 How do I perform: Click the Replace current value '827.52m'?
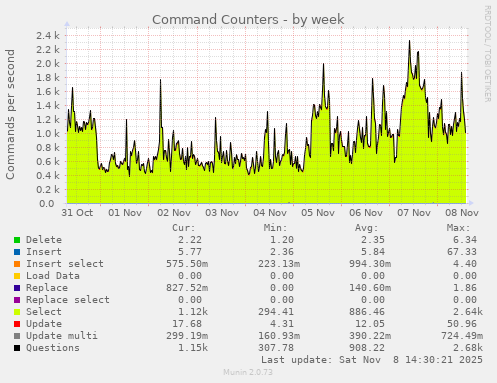187,288
